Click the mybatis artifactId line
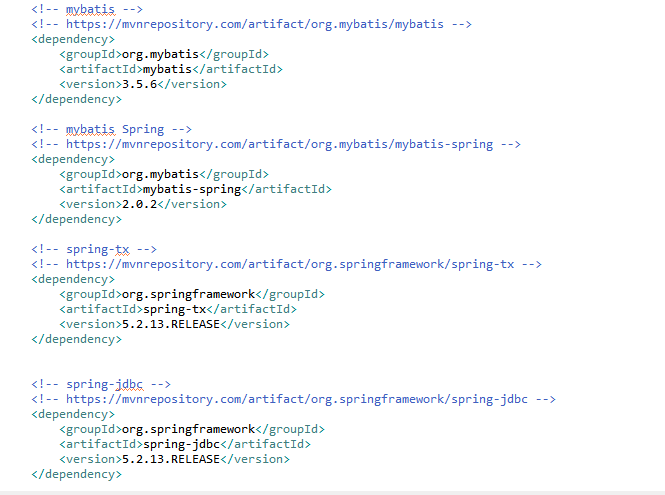665x495 pixels. [171, 69]
